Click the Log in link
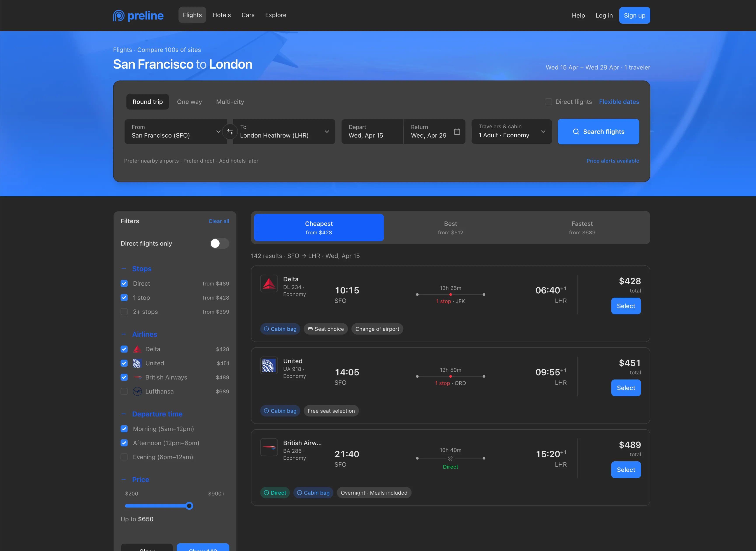Image resolution: width=756 pixels, height=551 pixels. [604, 15]
